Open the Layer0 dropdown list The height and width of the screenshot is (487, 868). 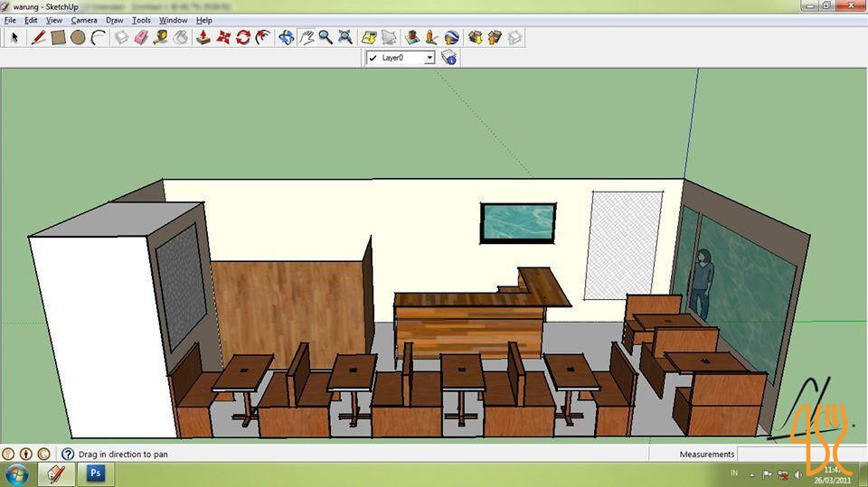[x=429, y=58]
